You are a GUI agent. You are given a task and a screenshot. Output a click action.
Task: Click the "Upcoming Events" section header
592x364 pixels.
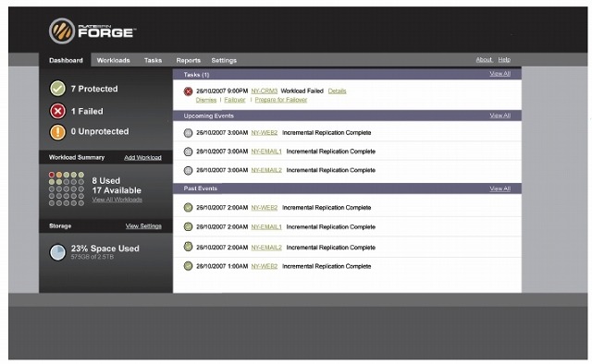(209, 115)
